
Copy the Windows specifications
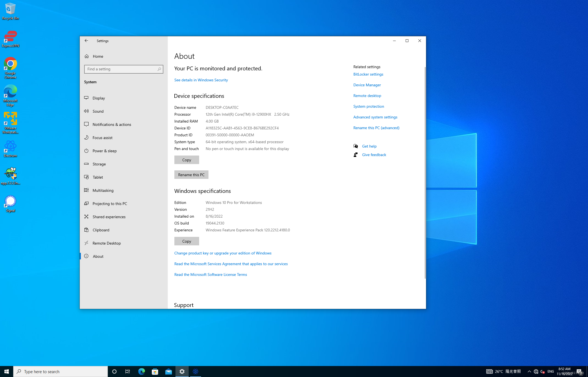pos(186,241)
